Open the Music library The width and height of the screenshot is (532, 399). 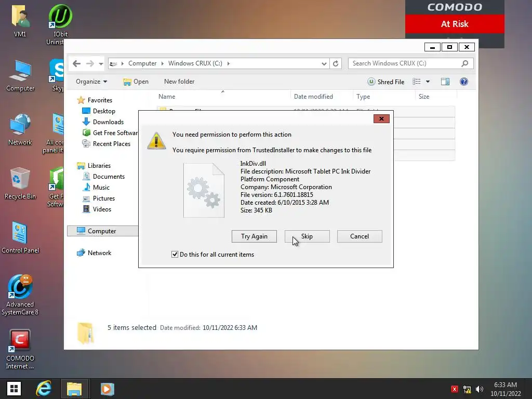point(96,187)
